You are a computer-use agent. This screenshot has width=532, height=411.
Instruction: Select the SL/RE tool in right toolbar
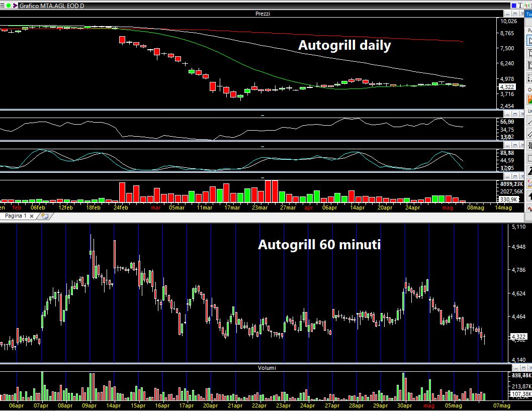coord(529,146)
